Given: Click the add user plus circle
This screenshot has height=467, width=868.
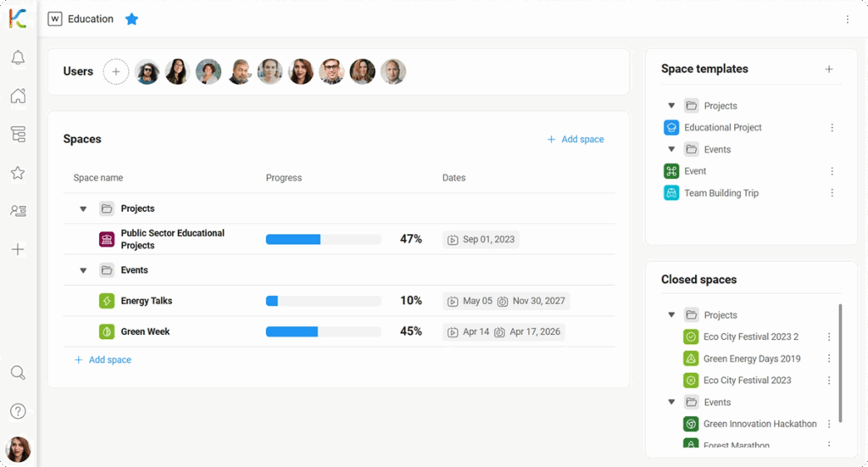Looking at the screenshot, I should click(116, 72).
